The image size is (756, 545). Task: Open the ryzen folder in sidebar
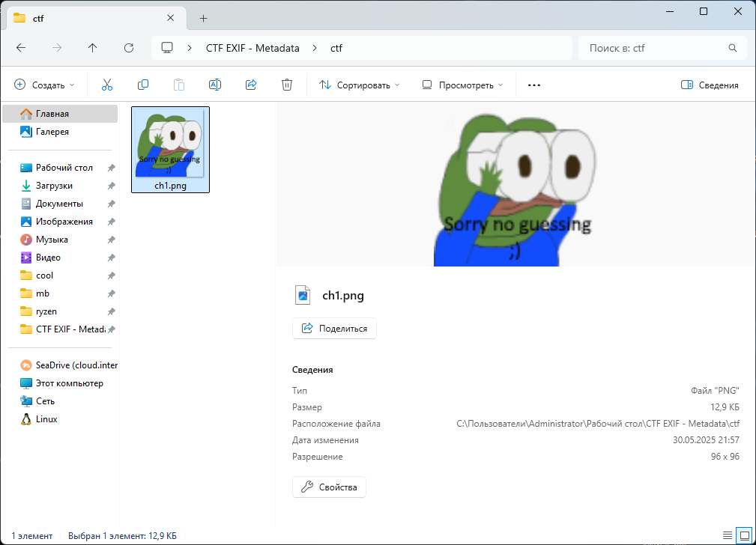coord(60,311)
